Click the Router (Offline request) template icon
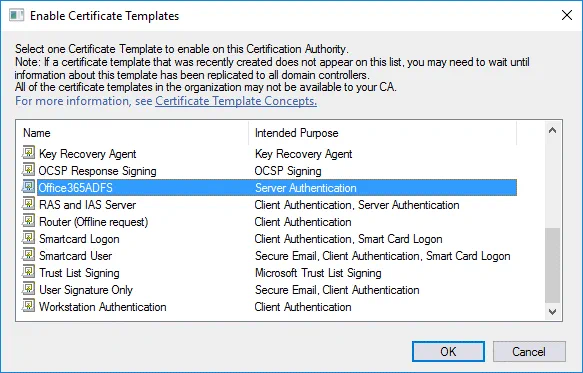The image size is (583, 373). point(28,221)
